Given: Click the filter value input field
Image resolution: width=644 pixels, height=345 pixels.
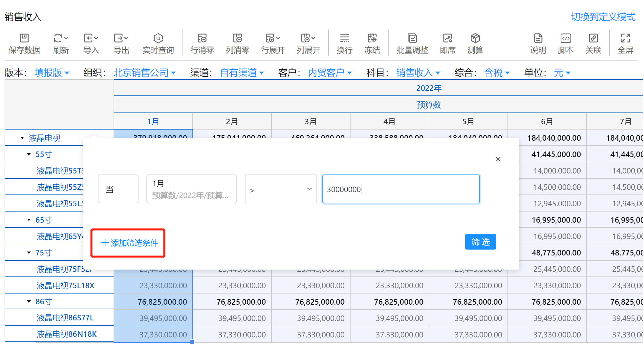Looking at the screenshot, I should click(401, 189).
